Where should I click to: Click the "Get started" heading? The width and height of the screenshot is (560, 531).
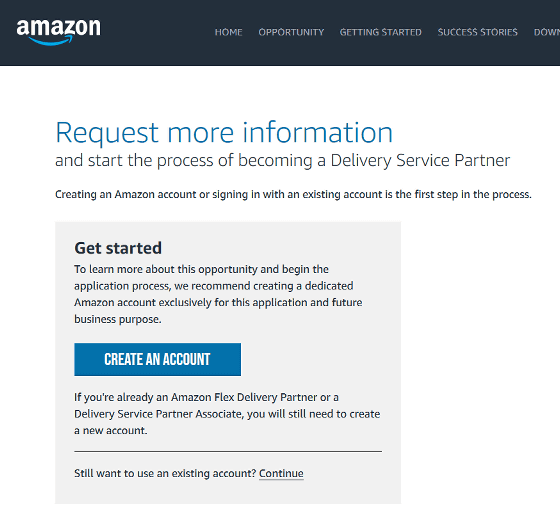point(118,248)
